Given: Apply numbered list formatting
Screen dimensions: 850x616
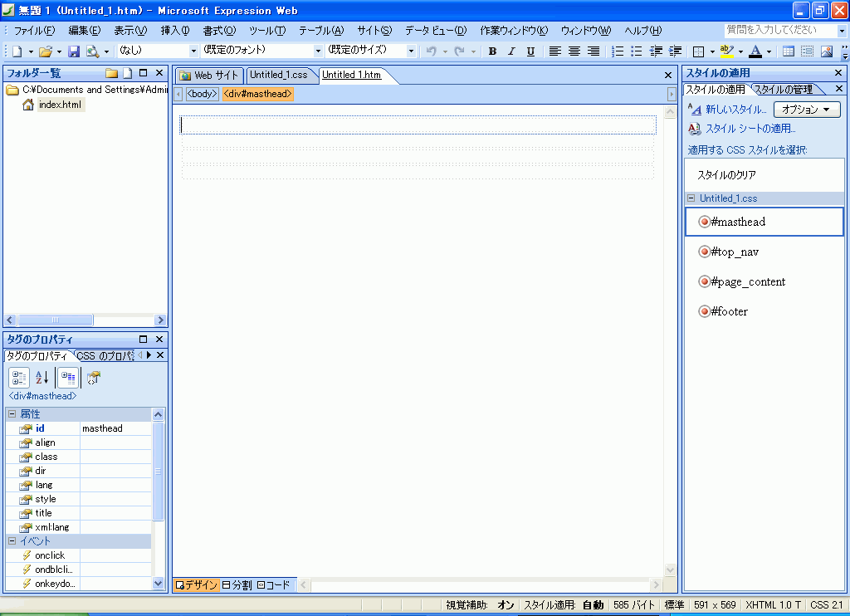Looking at the screenshot, I should 618,51.
